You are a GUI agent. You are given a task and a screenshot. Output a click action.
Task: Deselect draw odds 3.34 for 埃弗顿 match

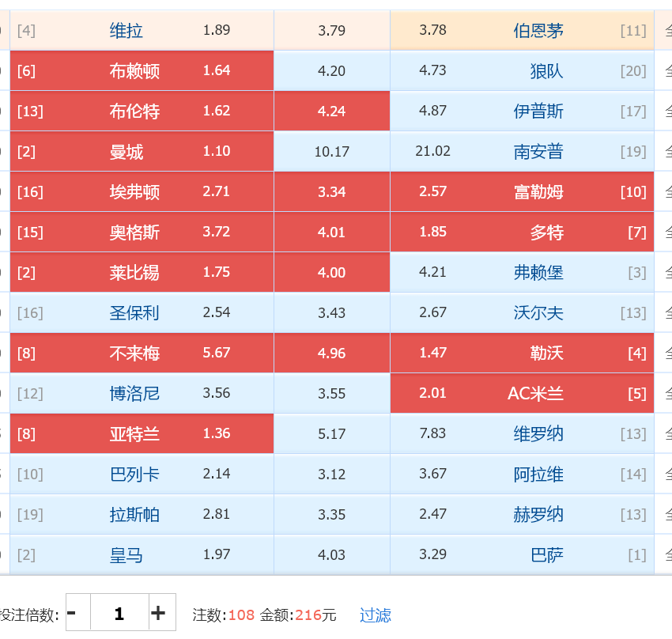coord(332,191)
